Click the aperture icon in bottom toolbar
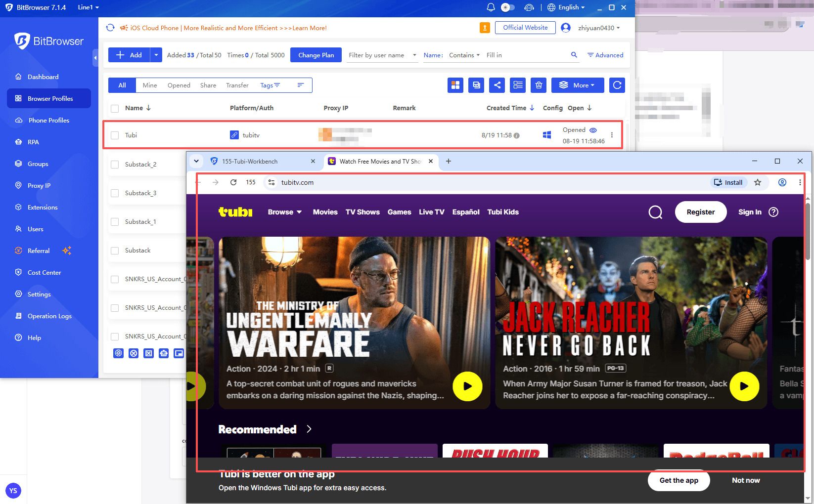The height and width of the screenshot is (504, 814). pyautogui.click(x=118, y=353)
